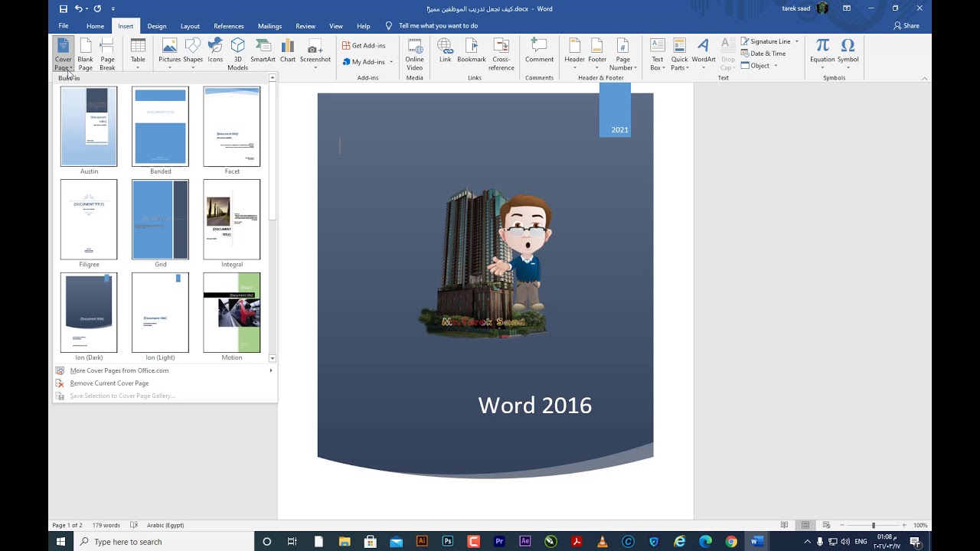Redo the last action
The width and height of the screenshot is (980, 551).
pos(97,8)
